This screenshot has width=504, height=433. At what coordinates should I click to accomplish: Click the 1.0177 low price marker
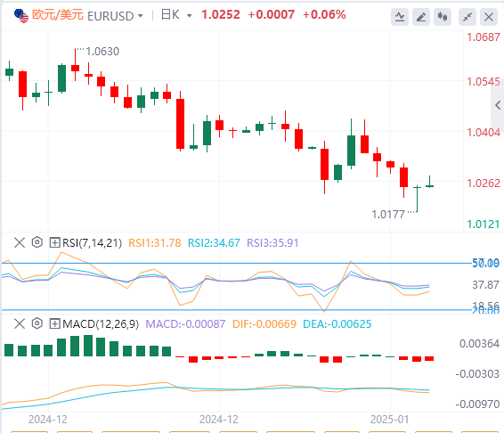pyautogui.click(x=388, y=215)
